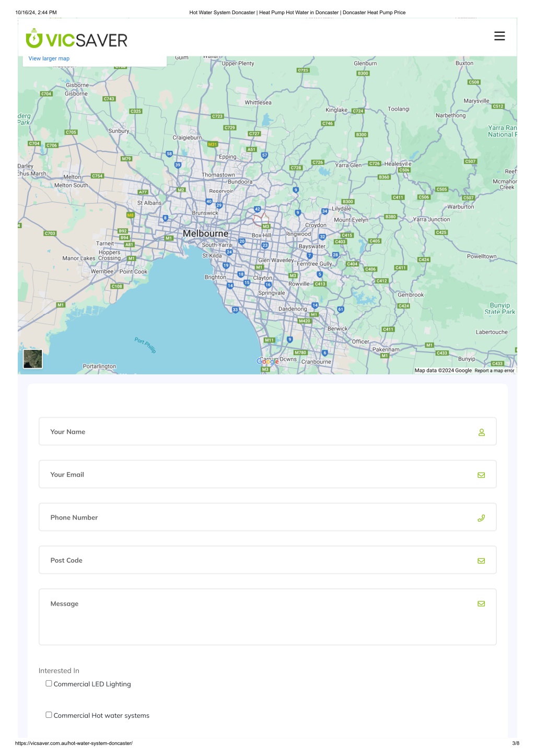Viewport: 535px width, 756px height.
Task: Click the Yarra Glen label on map
Action: coord(348,165)
